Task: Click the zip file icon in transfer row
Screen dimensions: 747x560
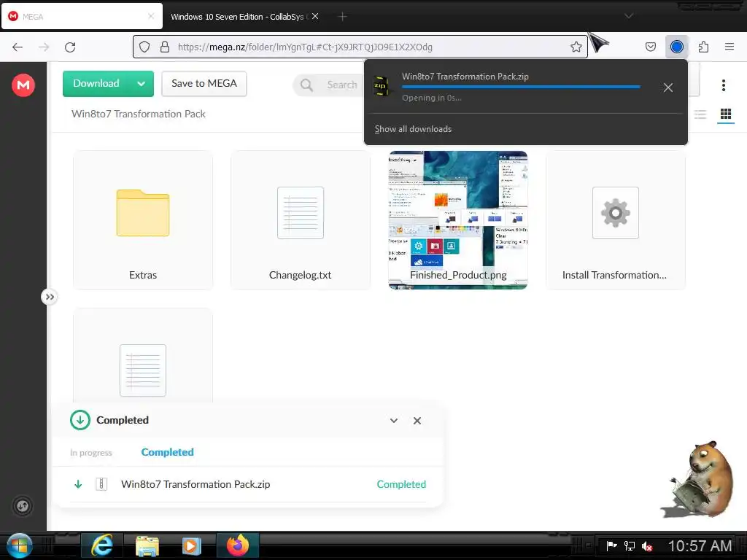Action: click(x=101, y=484)
